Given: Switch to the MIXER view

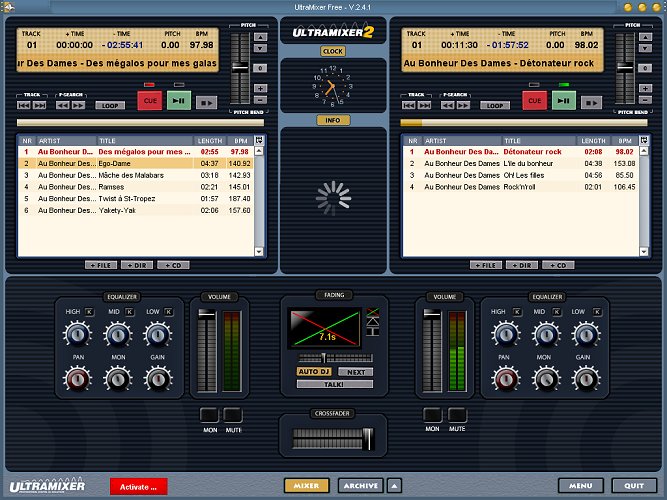Looking at the screenshot, I should [x=306, y=486].
